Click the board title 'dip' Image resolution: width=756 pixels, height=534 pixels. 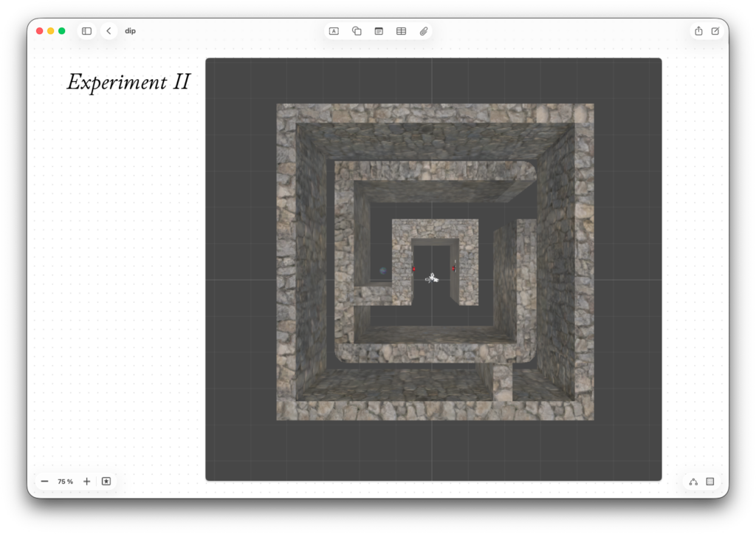click(130, 31)
